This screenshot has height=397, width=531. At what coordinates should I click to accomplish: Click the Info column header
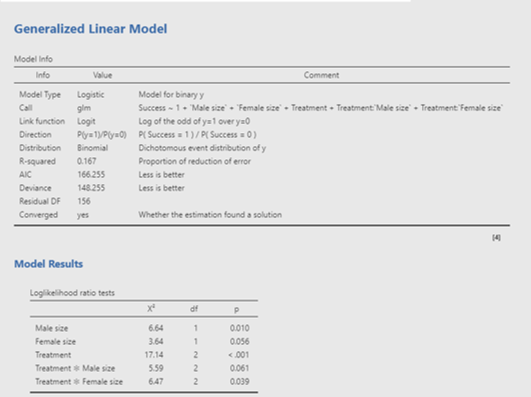point(43,75)
